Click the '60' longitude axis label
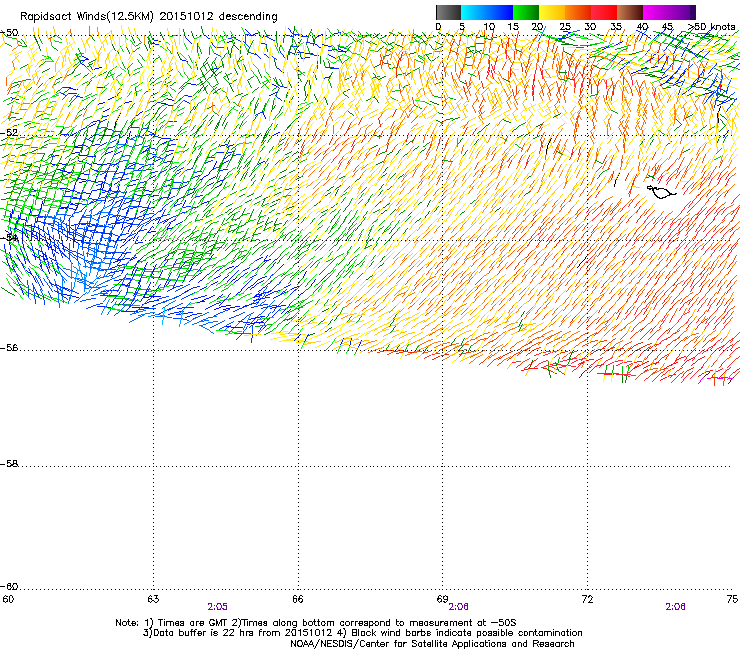The image size is (740, 650). tap(8, 599)
